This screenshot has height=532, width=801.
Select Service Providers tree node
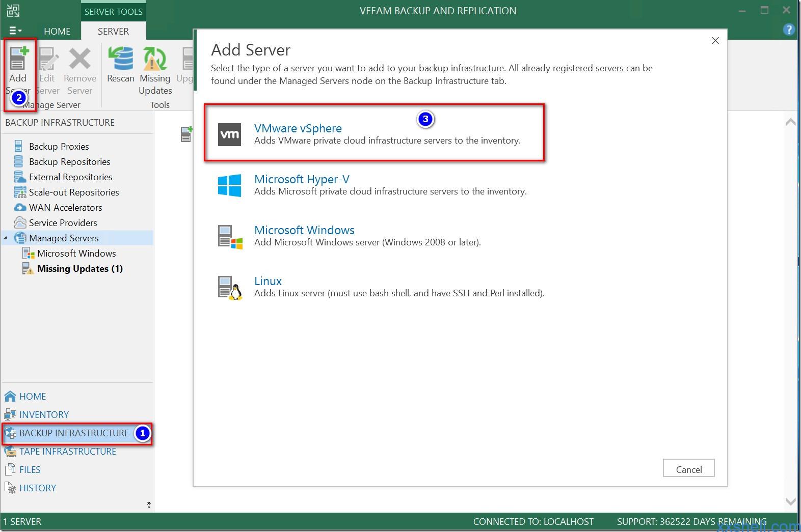63,222
